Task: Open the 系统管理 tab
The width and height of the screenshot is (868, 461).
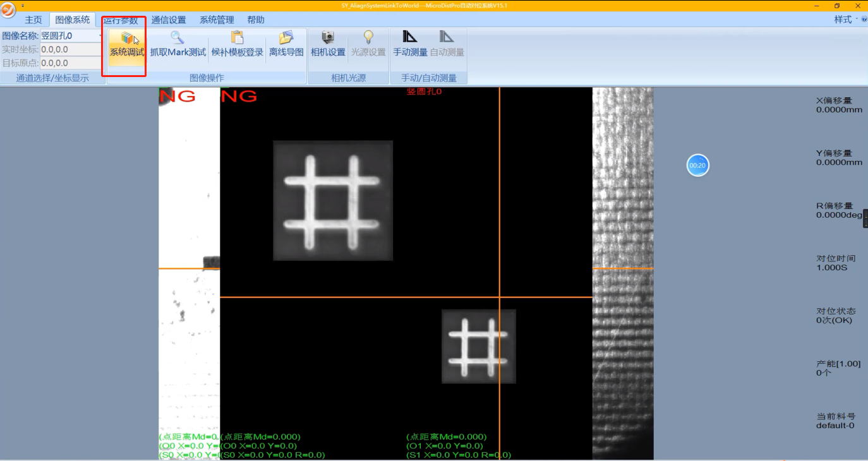Action: tap(217, 20)
